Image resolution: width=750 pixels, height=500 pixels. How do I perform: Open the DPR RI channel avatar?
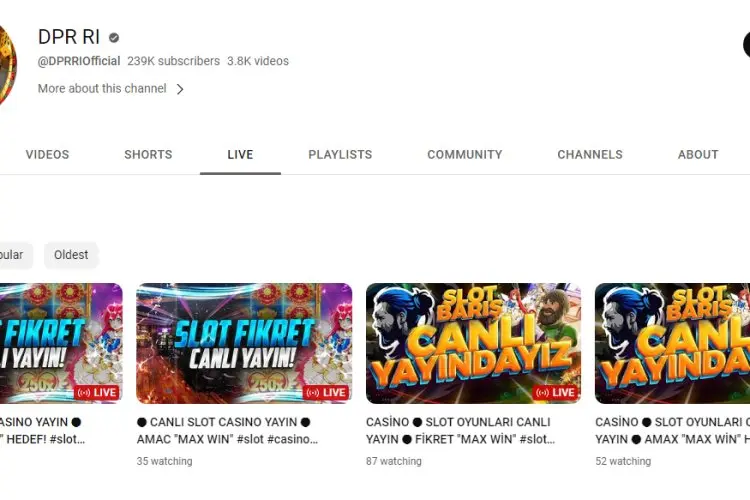8,65
